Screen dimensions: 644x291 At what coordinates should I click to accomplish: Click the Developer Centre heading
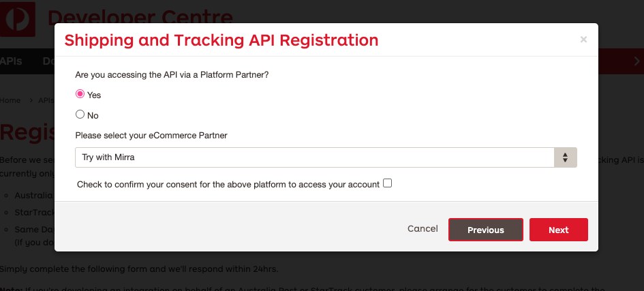coord(140,18)
